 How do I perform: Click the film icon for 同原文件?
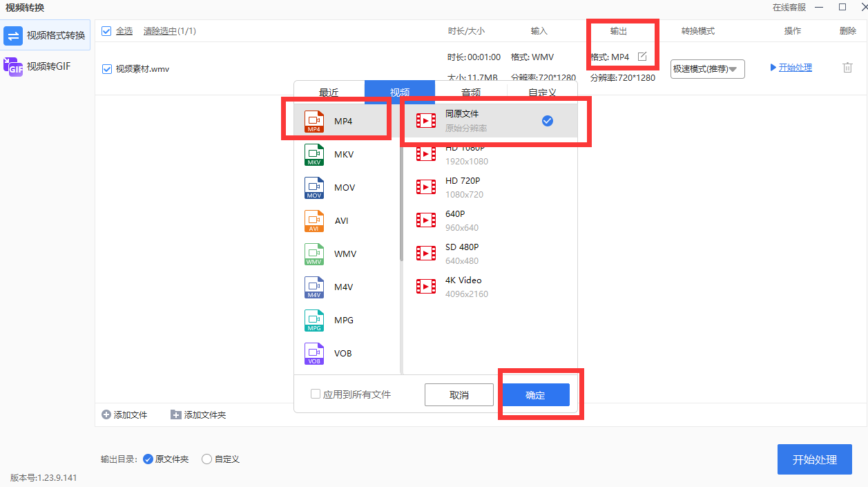click(x=426, y=121)
